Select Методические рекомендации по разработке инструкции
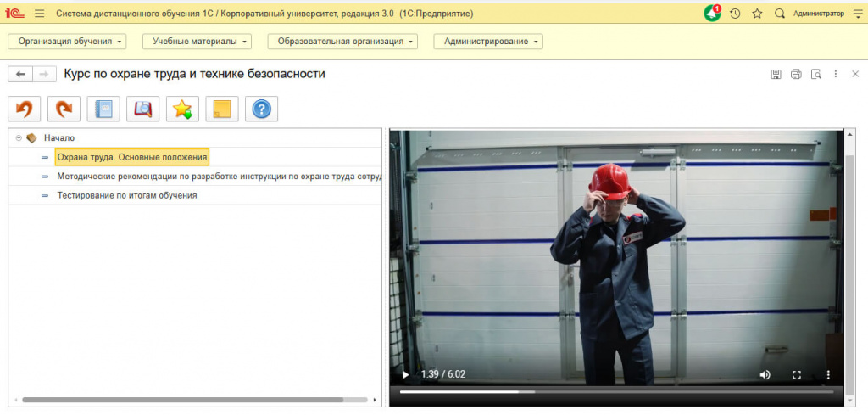The width and height of the screenshot is (868, 415). tap(220, 177)
